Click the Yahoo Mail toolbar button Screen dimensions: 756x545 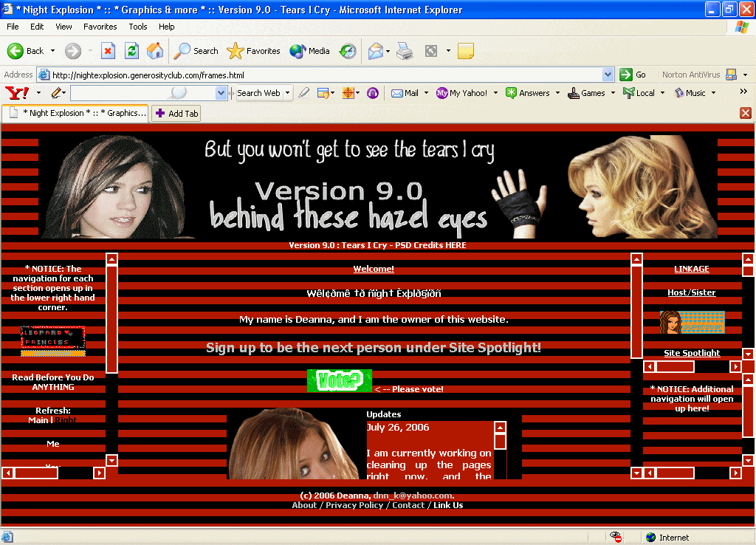pyautogui.click(x=405, y=93)
